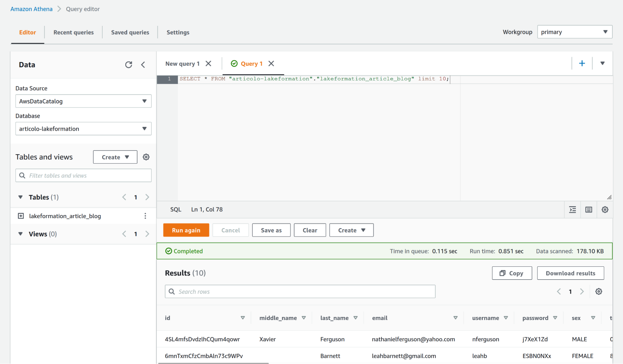623x364 pixels.
Task: Open the query Create dropdown button
Action: pyautogui.click(x=351, y=230)
